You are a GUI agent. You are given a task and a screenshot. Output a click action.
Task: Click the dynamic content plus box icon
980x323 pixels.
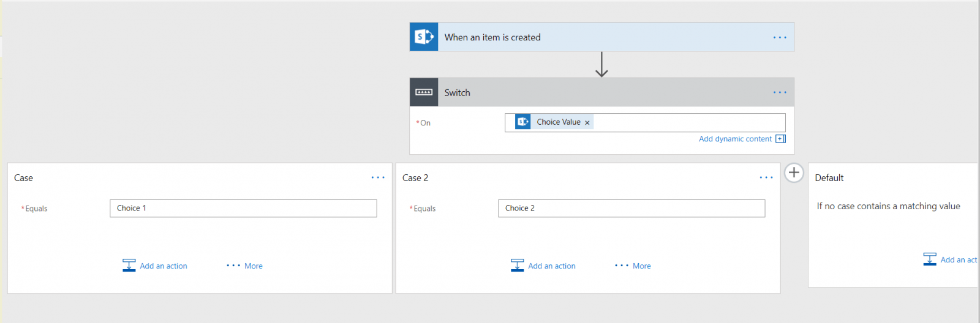click(x=780, y=139)
